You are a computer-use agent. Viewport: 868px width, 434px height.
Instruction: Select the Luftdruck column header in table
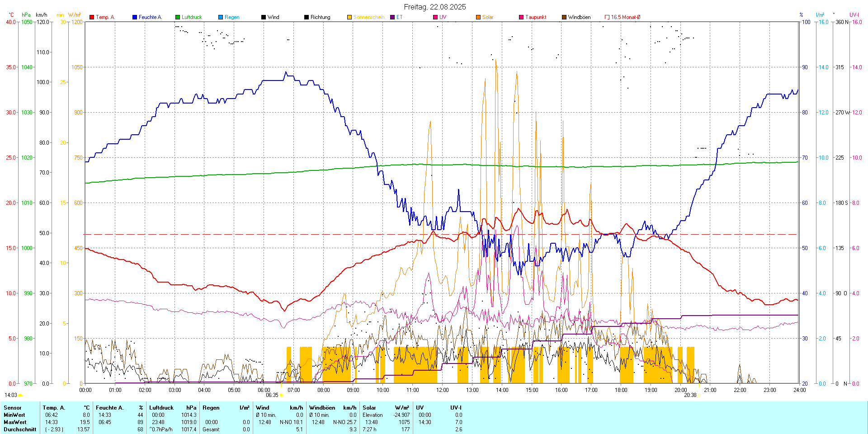pos(161,408)
